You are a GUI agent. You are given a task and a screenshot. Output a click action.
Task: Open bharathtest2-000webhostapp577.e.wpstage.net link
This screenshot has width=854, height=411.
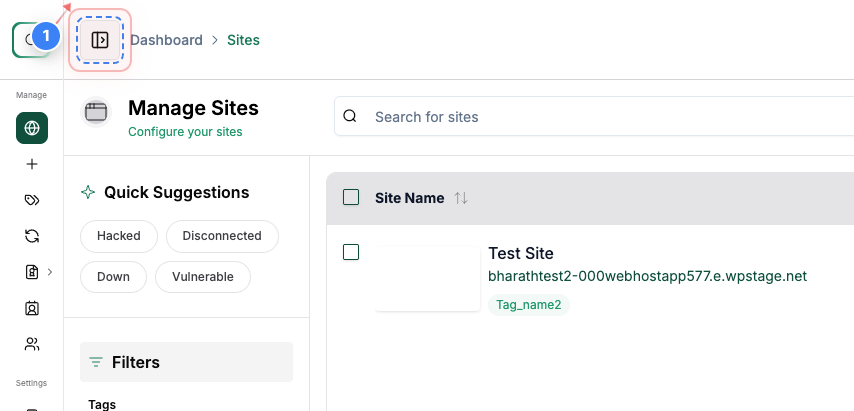click(648, 276)
